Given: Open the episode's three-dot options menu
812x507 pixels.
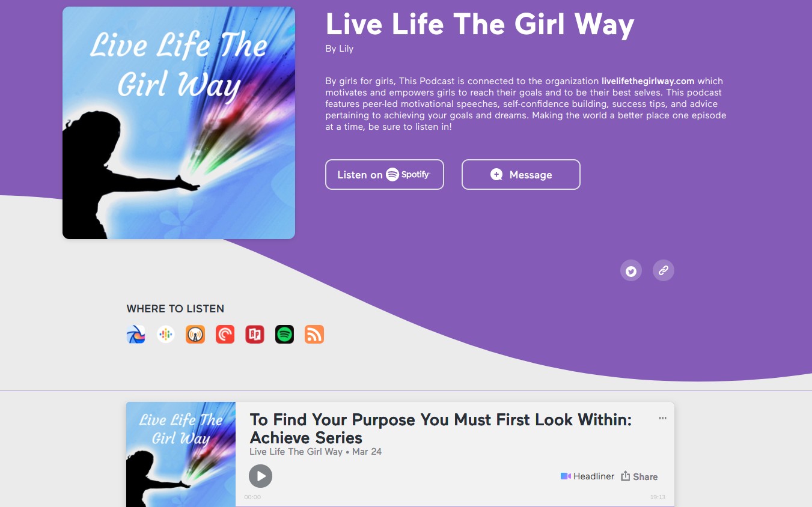Looking at the screenshot, I should pos(663,418).
